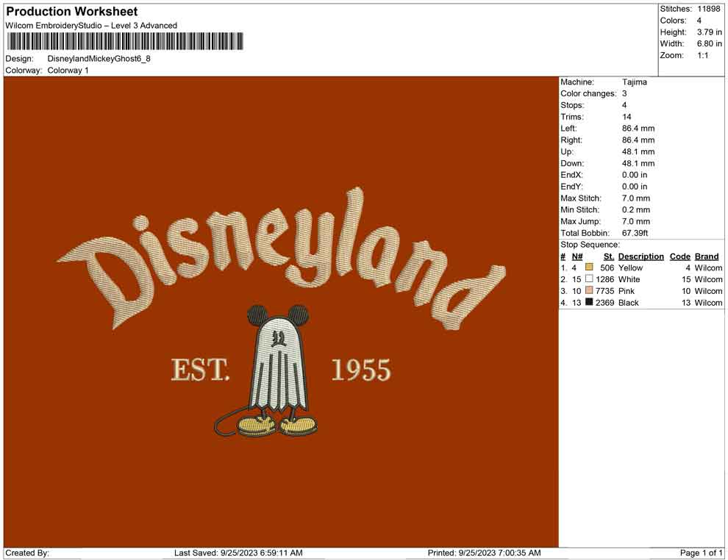This screenshot has width=728, height=560.
Task: Click the St. column header
Action: [608, 256]
